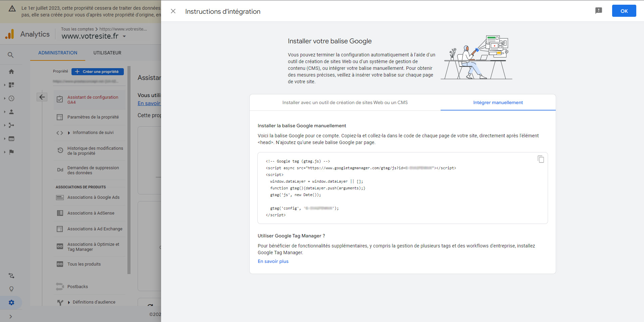Viewport: 644px width, 322px height.
Task: Expand the Audience section arrow
Action: click(5, 112)
